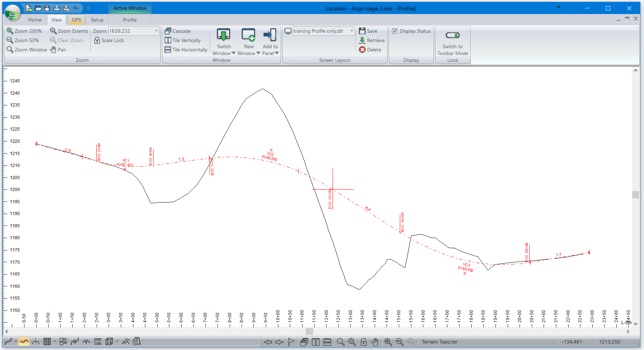Click the horizontal scrollbar thumb
This screenshot has width=644, height=350.
[309, 331]
